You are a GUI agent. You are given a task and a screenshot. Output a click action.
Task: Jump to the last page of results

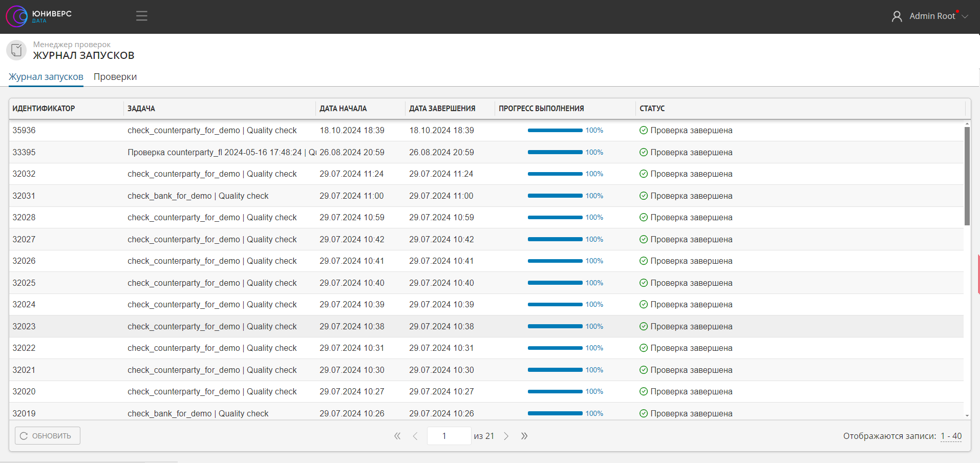(x=524, y=436)
